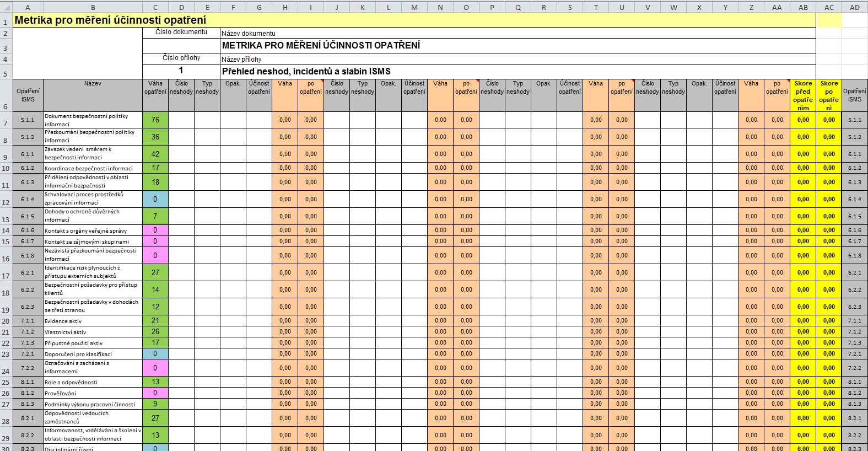Image resolution: width=868 pixels, height=451 pixels.
Task: Click 'Role a odpovědnosti' cell
Action: [93, 382]
